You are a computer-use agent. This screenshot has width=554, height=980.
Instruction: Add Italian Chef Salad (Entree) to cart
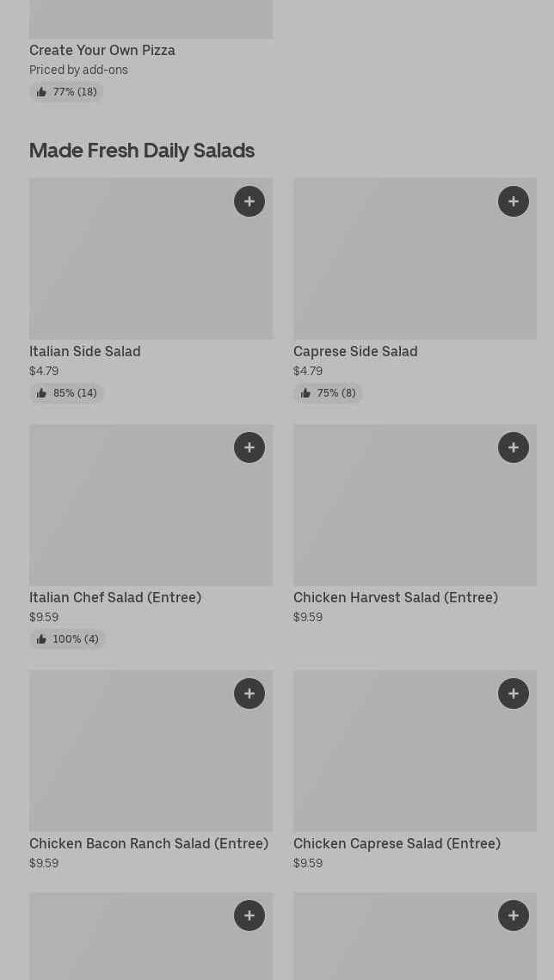click(x=249, y=447)
